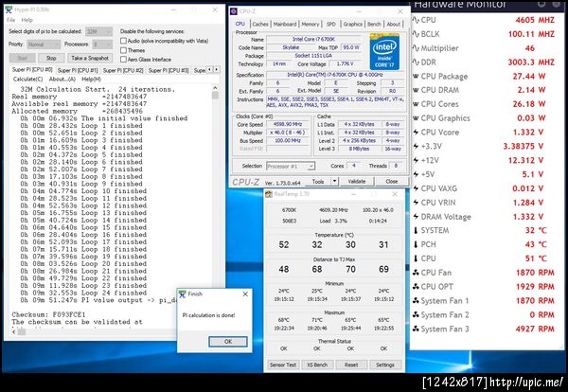Switch to Super PI [CPU #1] tab
The width and height of the screenshot is (568, 392).
pyautogui.click(x=78, y=70)
